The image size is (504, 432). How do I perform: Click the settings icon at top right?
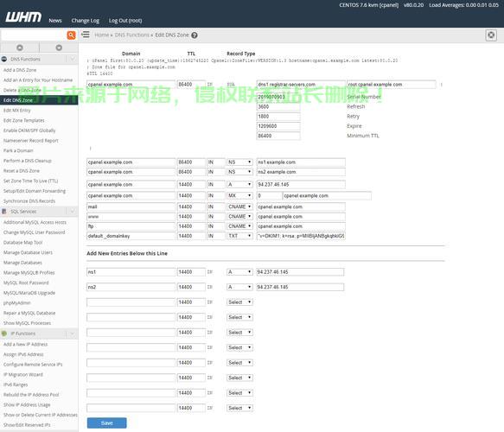491,35
